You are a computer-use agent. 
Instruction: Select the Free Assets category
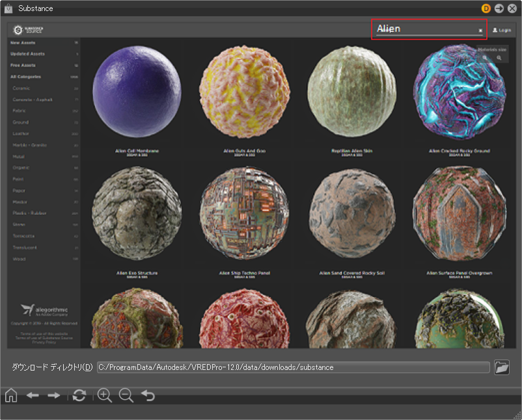23,66
